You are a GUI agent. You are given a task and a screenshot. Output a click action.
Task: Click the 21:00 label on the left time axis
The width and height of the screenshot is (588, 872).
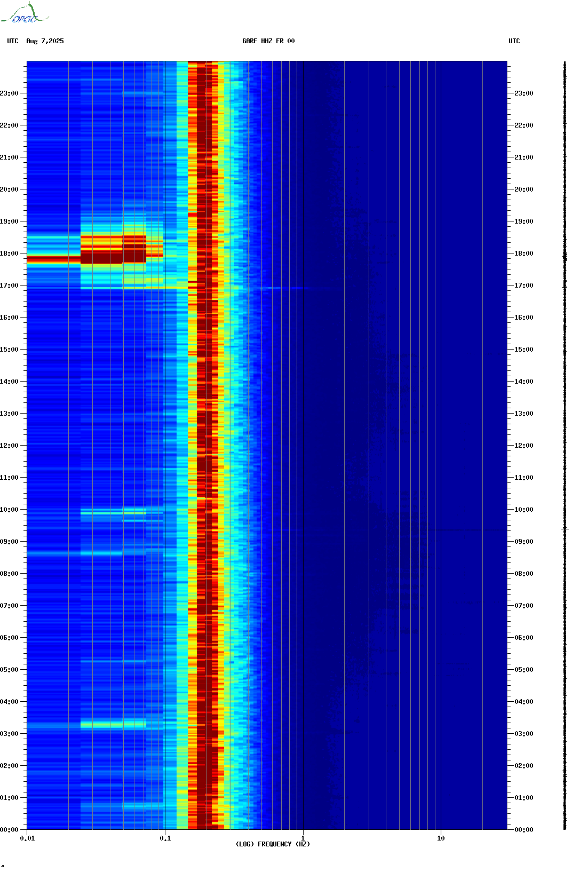click(9, 157)
